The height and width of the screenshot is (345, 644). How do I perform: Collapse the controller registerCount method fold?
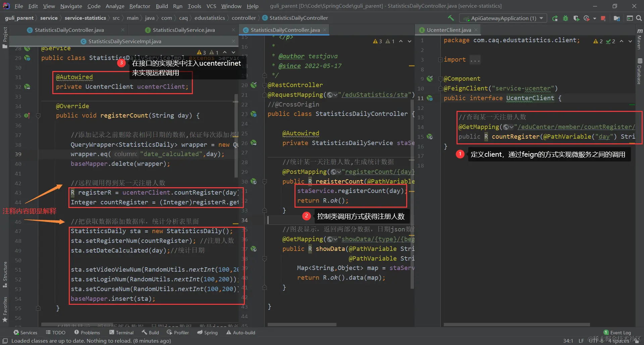pyautogui.click(x=264, y=182)
